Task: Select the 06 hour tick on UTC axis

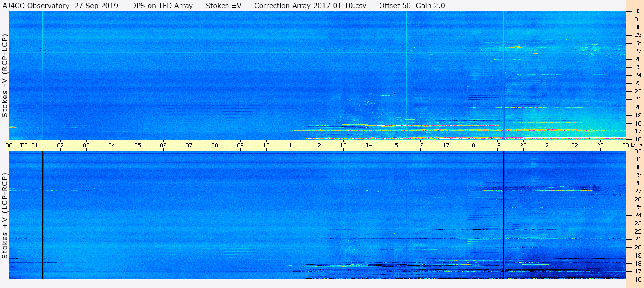Action: (163, 145)
